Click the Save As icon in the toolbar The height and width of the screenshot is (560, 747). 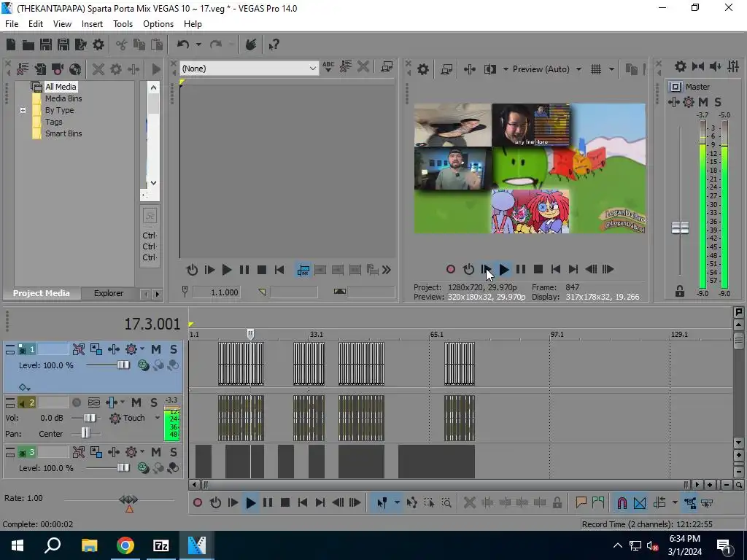(x=63, y=44)
